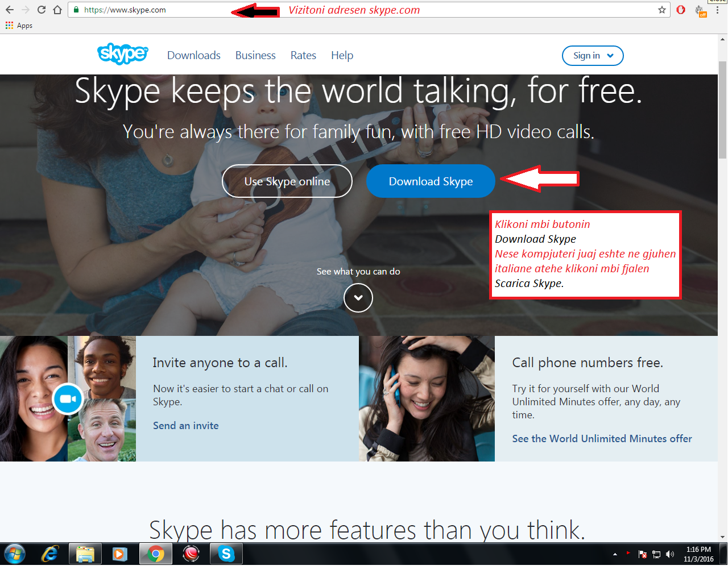Click the Download Skype button
The image size is (728, 582).
pyautogui.click(x=431, y=181)
